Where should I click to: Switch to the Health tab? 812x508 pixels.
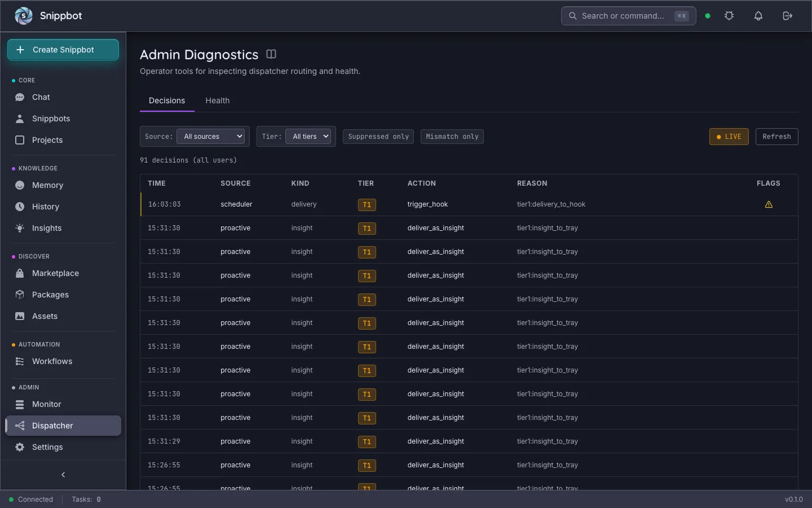218,100
